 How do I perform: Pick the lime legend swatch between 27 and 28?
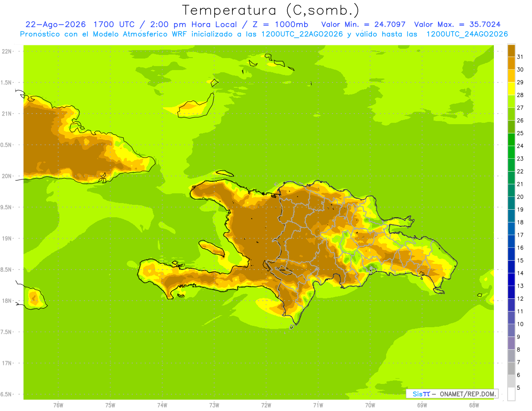click(x=511, y=102)
